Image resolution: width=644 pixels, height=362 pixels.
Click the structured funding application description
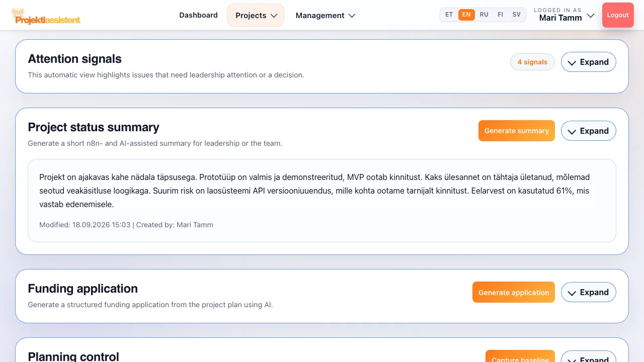[x=150, y=305]
